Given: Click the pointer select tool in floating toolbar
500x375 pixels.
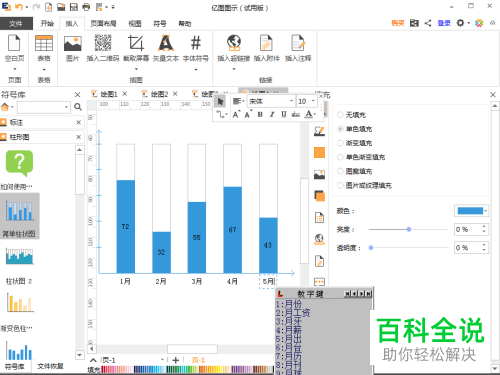Looking at the screenshot, I should pyautogui.click(x=220, y=101).
